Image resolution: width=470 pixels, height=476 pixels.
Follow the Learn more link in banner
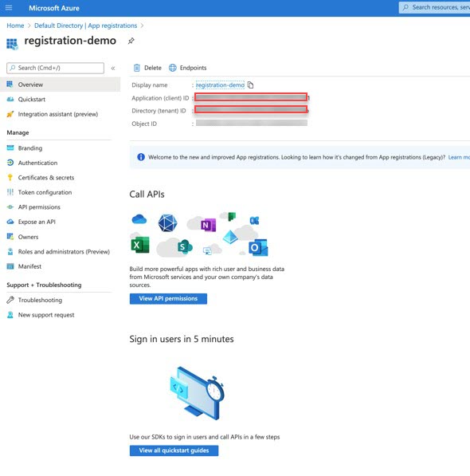pos(459,157)
